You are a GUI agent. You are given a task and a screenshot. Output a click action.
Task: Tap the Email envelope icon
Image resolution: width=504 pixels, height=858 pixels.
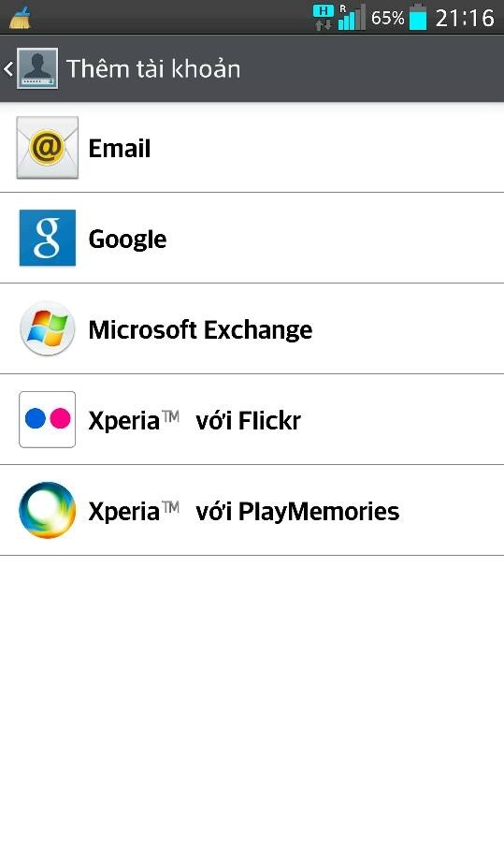click(x=48, y=148)
